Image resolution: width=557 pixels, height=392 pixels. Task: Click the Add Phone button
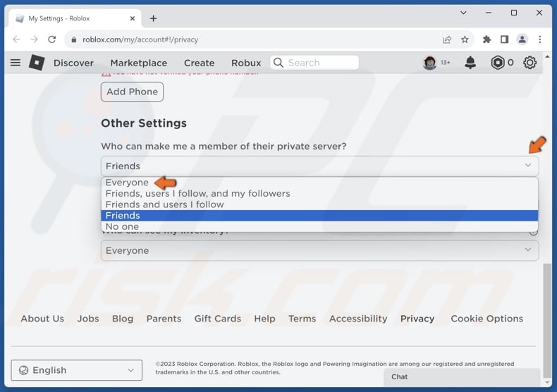pyautogui.click(x=132, y=92)
